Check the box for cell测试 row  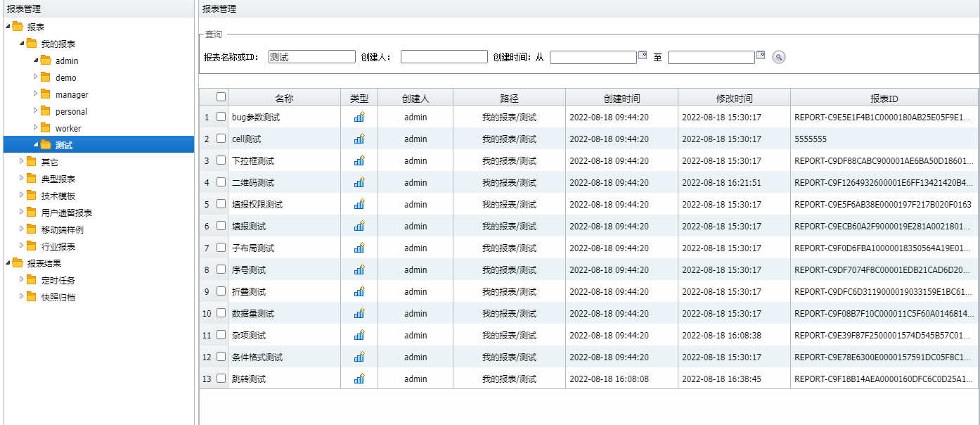[x=221, y=139]
